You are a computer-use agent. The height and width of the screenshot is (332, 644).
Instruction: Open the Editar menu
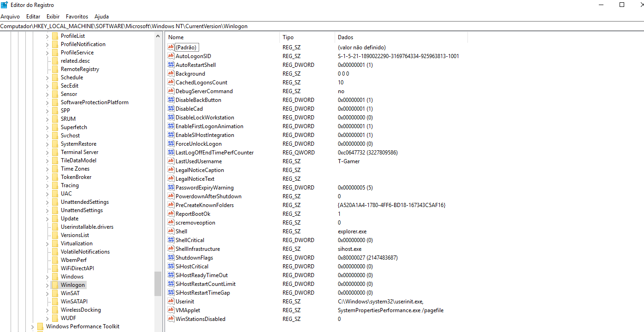(33, 17)
